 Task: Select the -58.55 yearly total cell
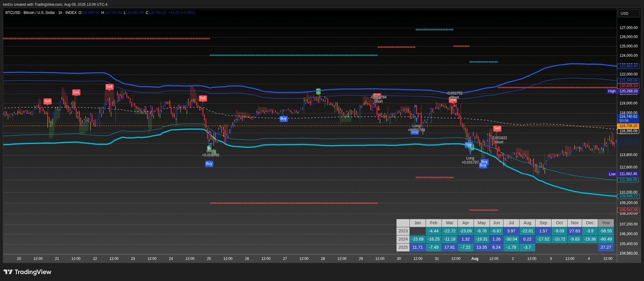(x=606, y=231)
